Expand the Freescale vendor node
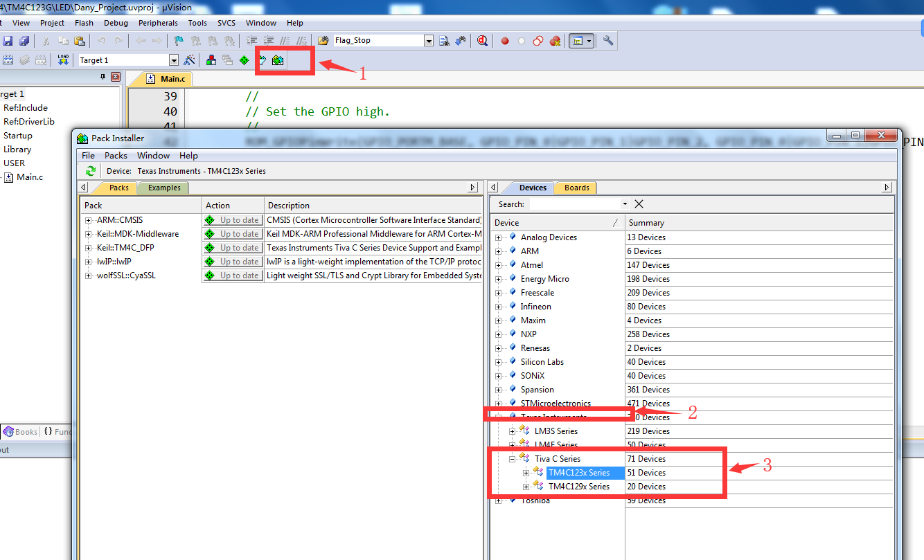 [x=499, y=293]
